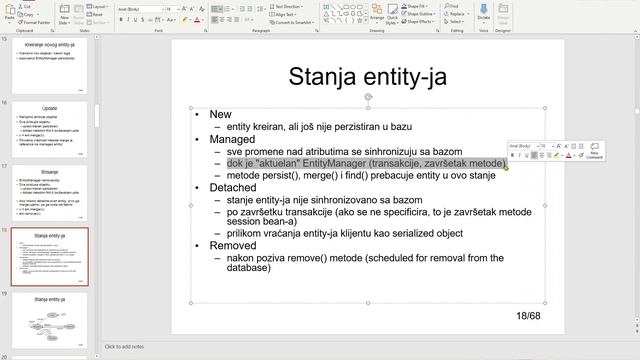Open Clipboard pane launcher
The height and width of the screenshot is (360, 640).
(52, 31)
